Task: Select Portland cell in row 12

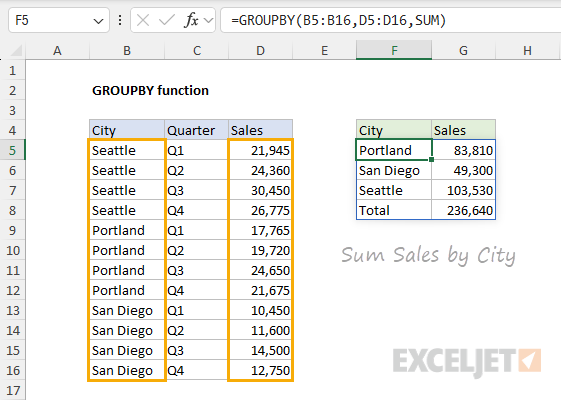Action: tap(127, 290)
